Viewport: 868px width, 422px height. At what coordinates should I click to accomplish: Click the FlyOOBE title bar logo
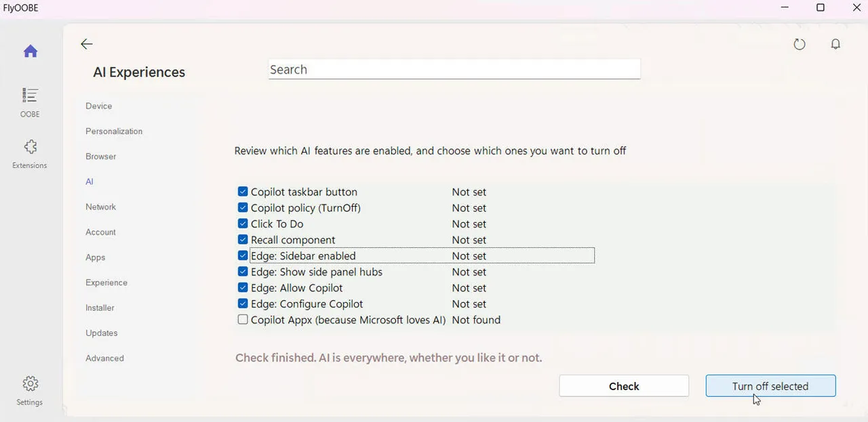click(20, 7)
